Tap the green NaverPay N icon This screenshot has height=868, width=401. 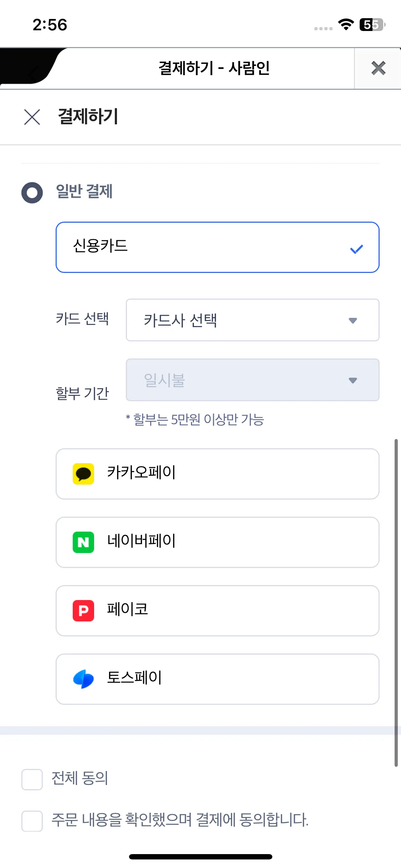(83, 542)
